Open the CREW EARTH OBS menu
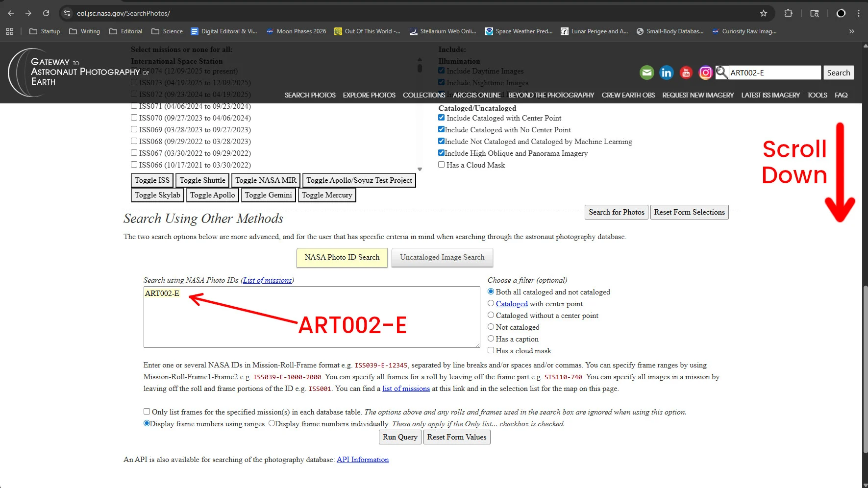 coord(628,95)
